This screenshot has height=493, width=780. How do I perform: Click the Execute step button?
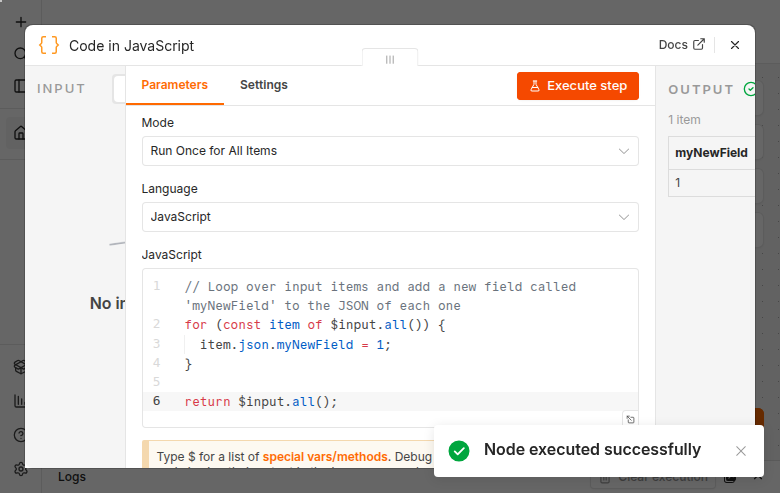(x=578, y=86)
